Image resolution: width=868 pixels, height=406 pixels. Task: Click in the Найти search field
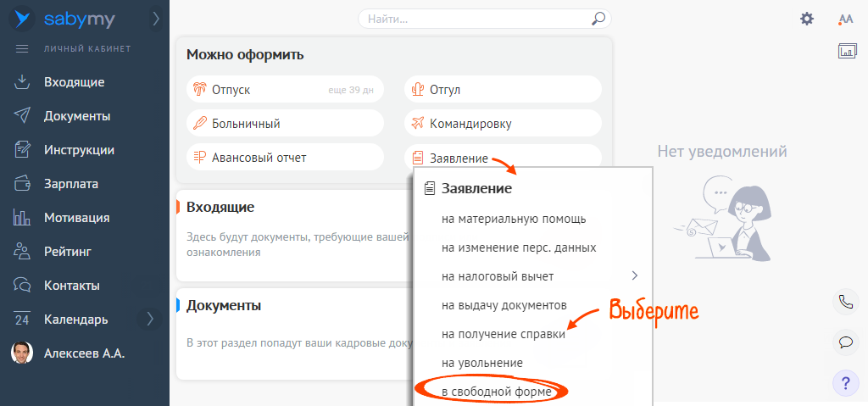tap(475, 18)
